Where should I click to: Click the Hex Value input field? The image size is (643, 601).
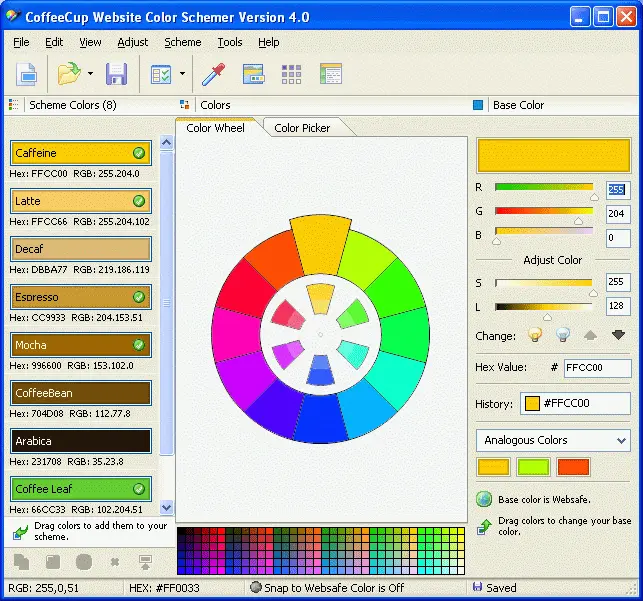click(597, 367)
